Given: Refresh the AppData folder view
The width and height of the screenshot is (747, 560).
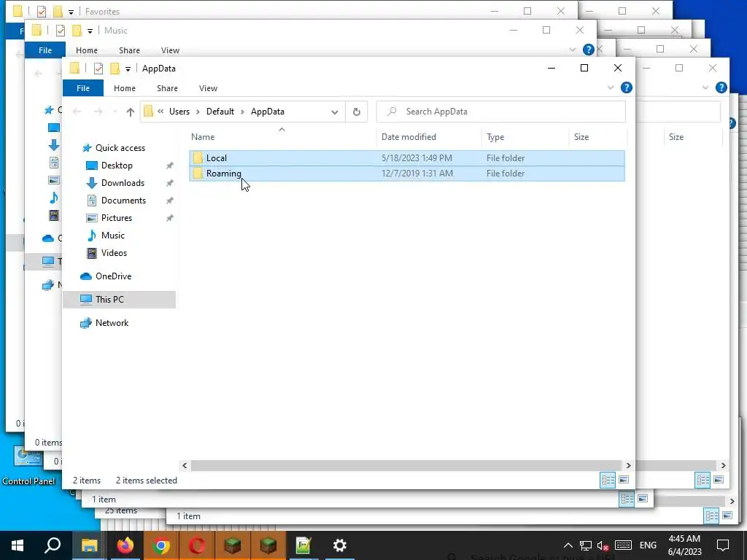Looking at the screenshot, I should (x=356, y=112).
